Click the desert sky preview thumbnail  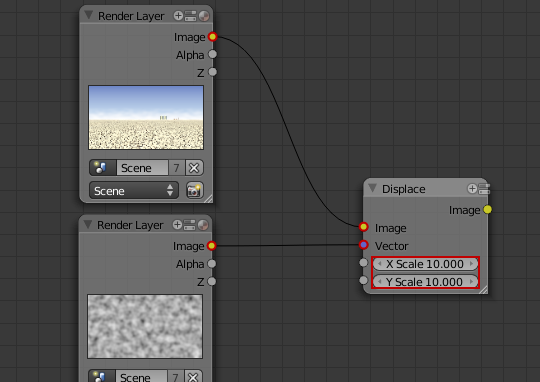coord(146,117)
